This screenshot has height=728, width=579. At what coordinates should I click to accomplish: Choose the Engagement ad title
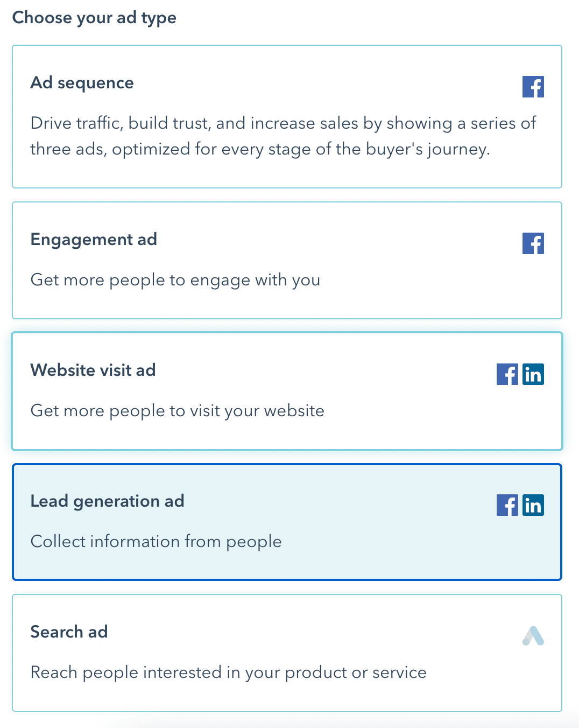point(94,240)
